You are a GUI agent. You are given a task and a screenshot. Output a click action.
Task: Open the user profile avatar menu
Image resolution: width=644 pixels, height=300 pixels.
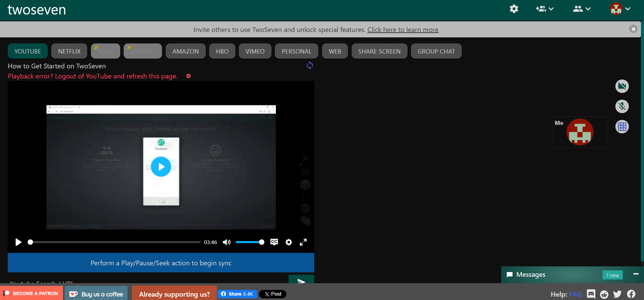(x=620, y=9)
